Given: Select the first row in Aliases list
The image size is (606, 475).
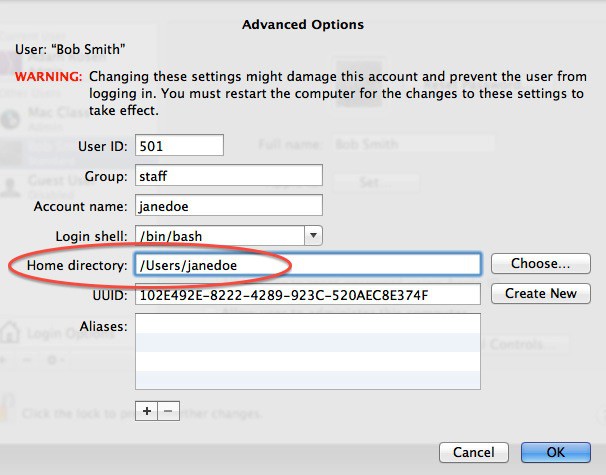Looking at the screenshot, I should [x=307, y=324].
